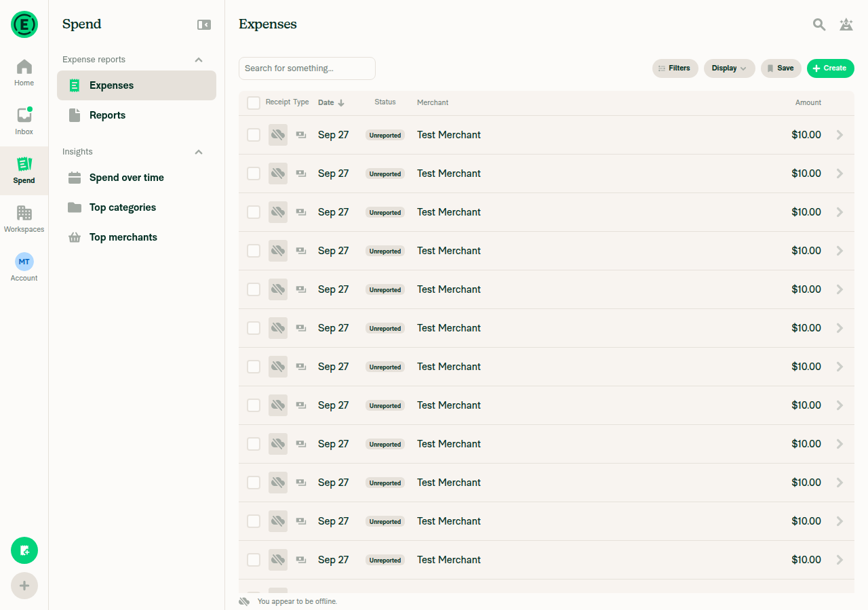The width and height of the screenshot is (868, 610).
Task: Click the green quick-action receipt button
Action: click(x=24, y=550)
